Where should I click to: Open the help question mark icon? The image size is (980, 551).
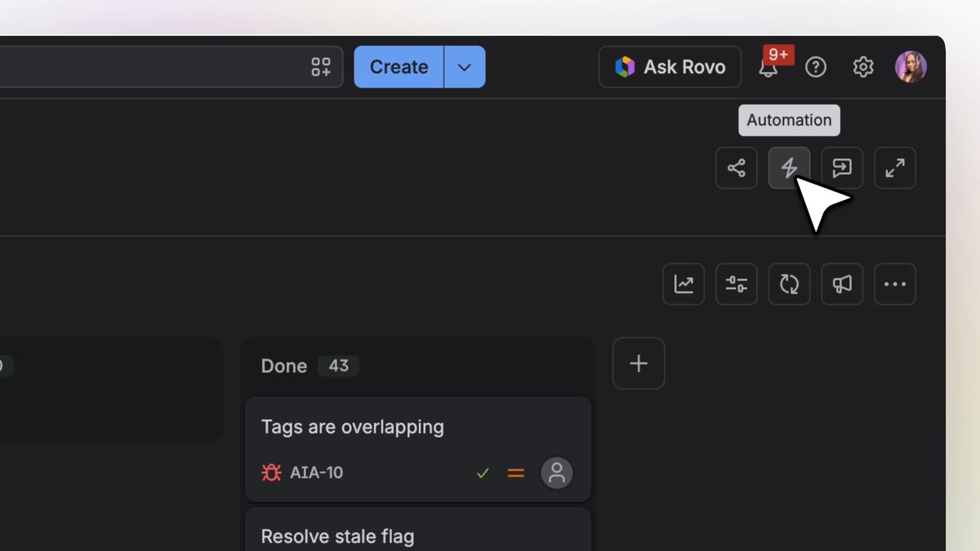[816, 67]
